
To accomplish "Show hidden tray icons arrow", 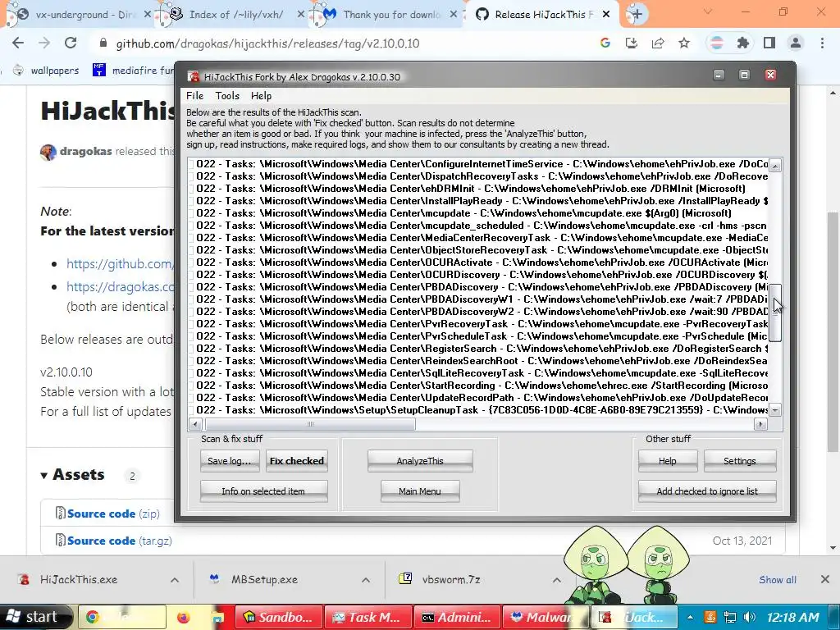I will [690, 617].
